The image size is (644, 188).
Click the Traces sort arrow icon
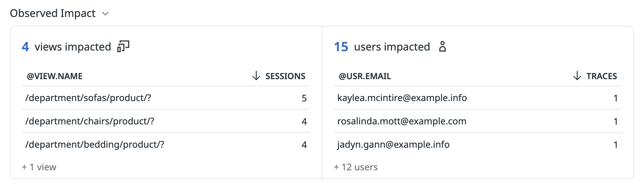coord(577,76)
